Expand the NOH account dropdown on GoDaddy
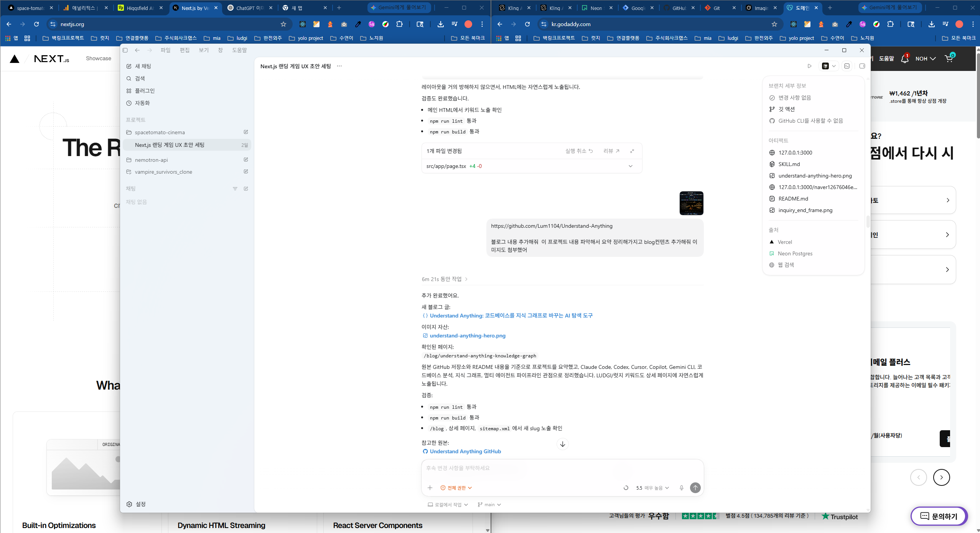Viewport: 980px width, 533px height. point(926,59)
